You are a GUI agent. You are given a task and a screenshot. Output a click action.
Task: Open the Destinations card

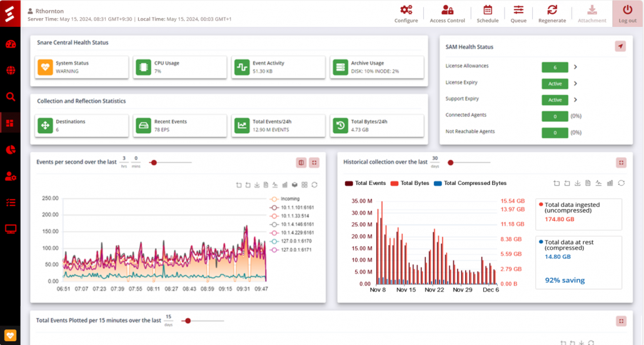pyautogui.click(x=82, y=125)
